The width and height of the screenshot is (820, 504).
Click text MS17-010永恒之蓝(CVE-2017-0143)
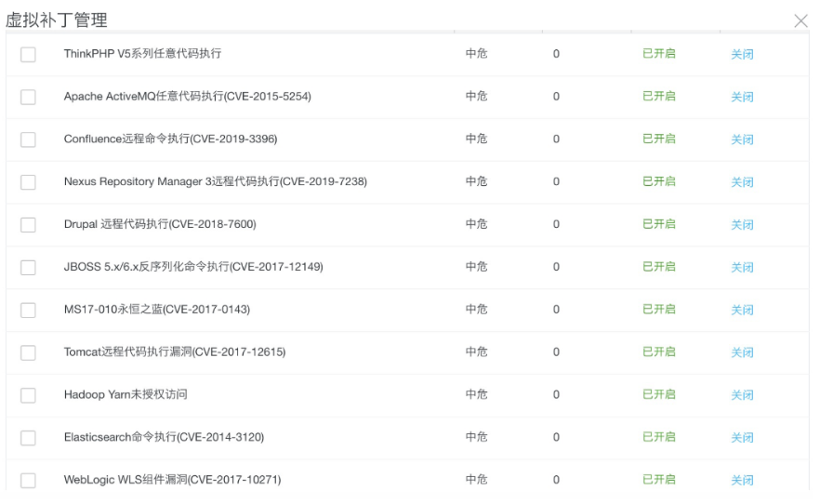pos(157,309)
